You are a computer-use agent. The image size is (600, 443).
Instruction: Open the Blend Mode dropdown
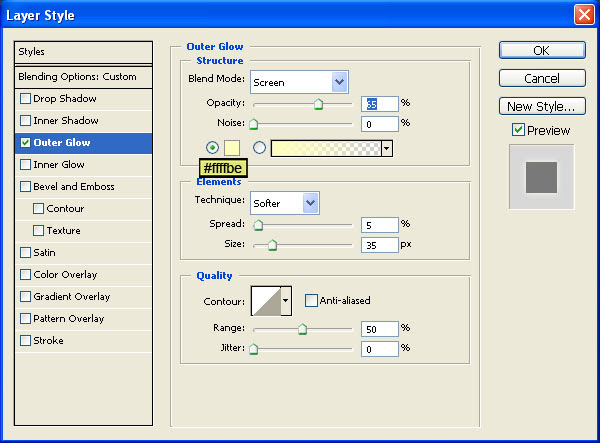coord(299,82)
